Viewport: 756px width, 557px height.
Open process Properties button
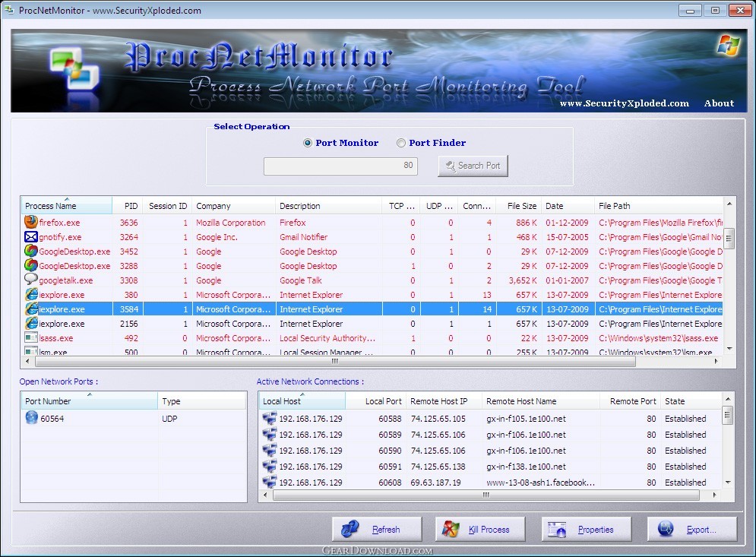tap(587, 530)
